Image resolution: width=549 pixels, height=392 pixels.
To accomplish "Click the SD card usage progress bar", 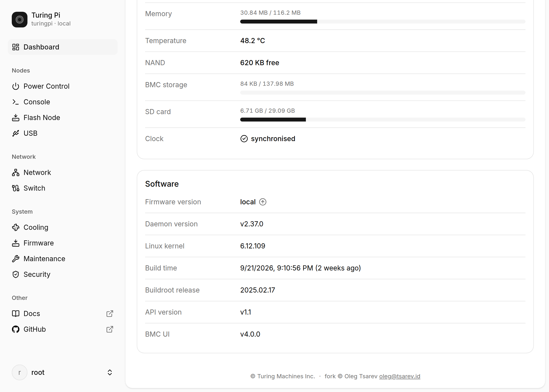I will pyautogui.click(x=383, y=120).
